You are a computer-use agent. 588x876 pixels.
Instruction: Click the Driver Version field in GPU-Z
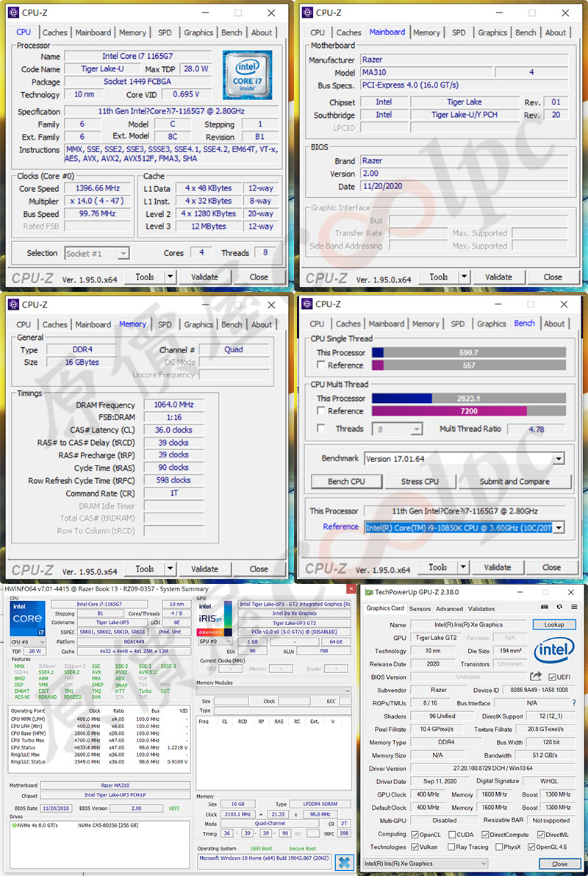point(492,769)
